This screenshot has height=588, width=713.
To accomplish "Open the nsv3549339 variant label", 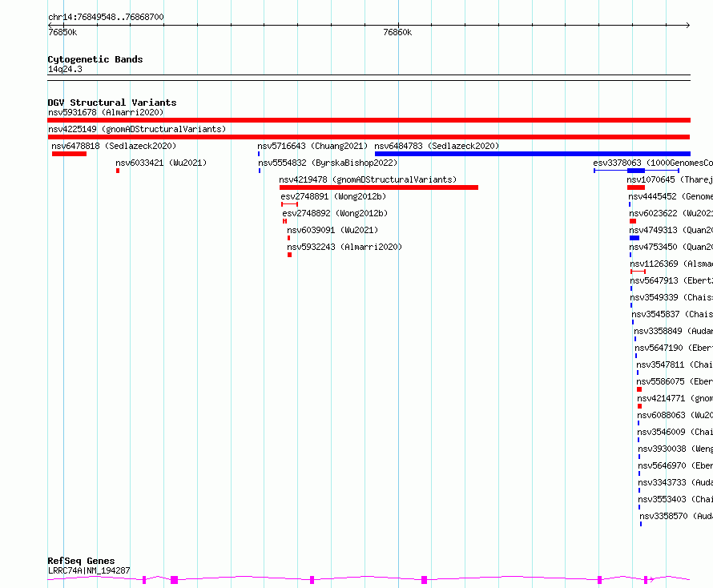I will (x=671, y=297).
